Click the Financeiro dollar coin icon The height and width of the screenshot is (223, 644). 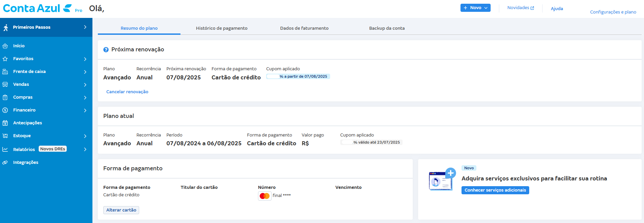coord(5,110)
